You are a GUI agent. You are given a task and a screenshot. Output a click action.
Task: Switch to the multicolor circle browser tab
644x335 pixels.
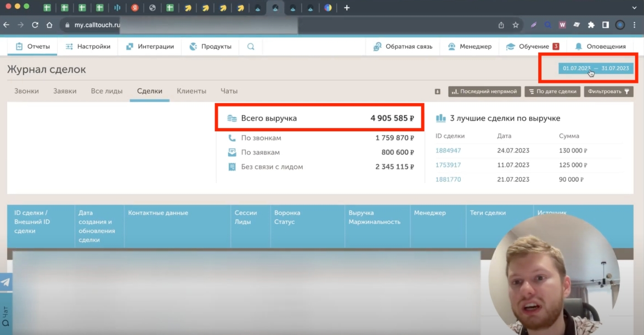(327, 8)
